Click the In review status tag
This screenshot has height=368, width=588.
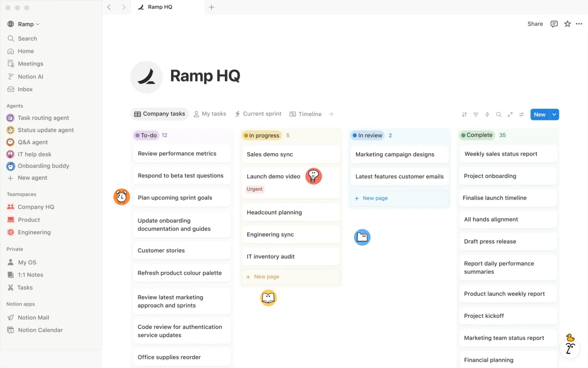(367, 136)
